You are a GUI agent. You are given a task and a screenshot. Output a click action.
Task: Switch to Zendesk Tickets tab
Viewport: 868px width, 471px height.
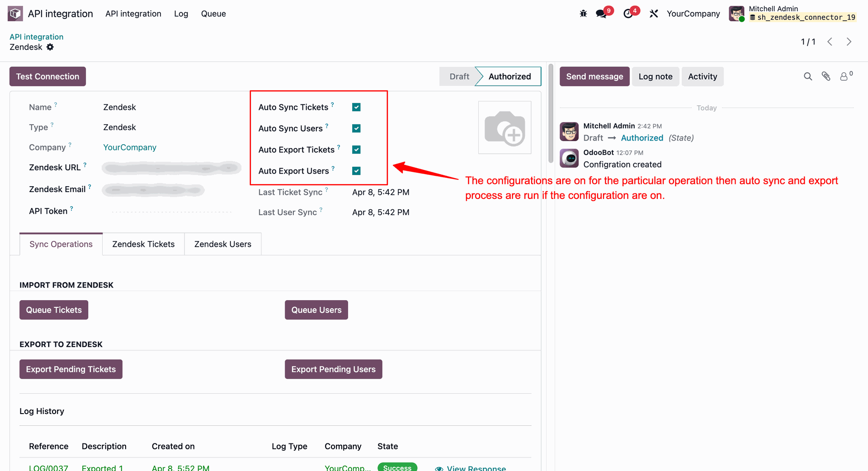coord(143,244)
